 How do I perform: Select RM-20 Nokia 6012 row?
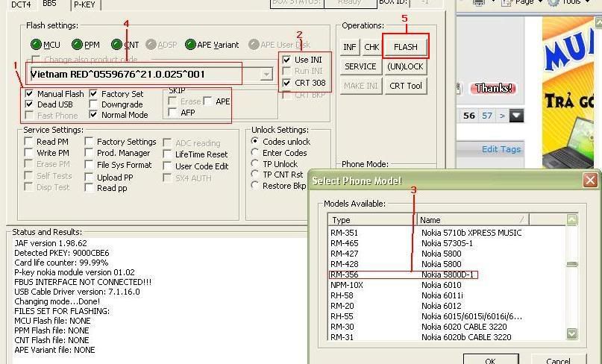(447, 306)
